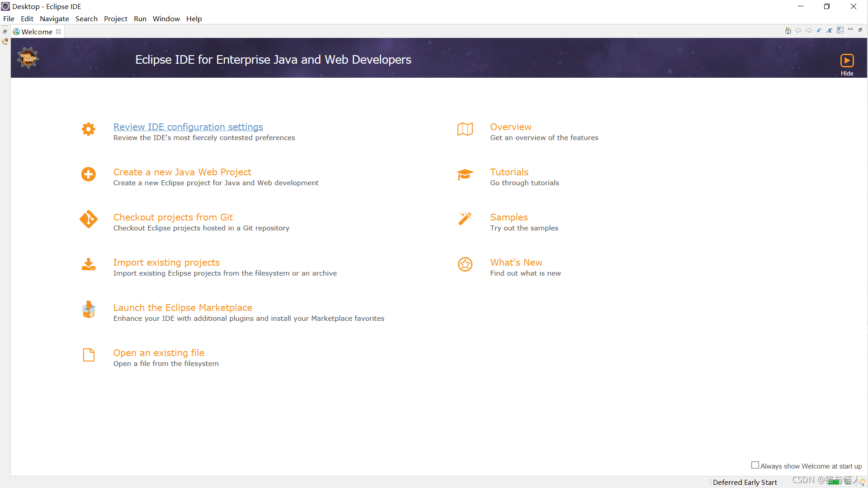
Task: Click the Eclipse Marketplace box icon
Action: 89,310
